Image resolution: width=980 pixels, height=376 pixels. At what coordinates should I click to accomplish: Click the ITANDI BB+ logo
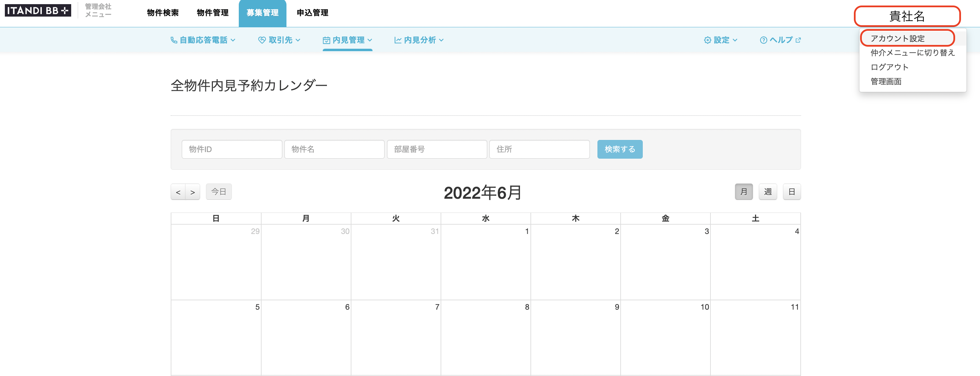click(38, 10)
